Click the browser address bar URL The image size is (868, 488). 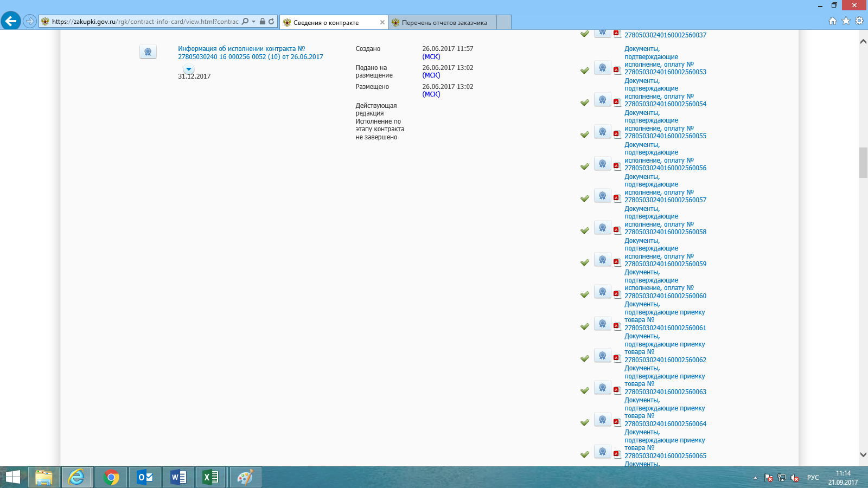click(145, 22)
